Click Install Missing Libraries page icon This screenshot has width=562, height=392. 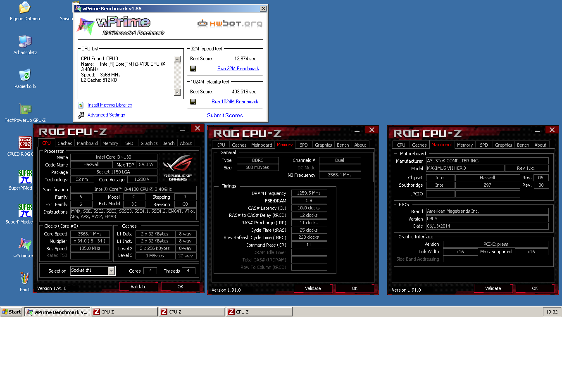[81, 105]
